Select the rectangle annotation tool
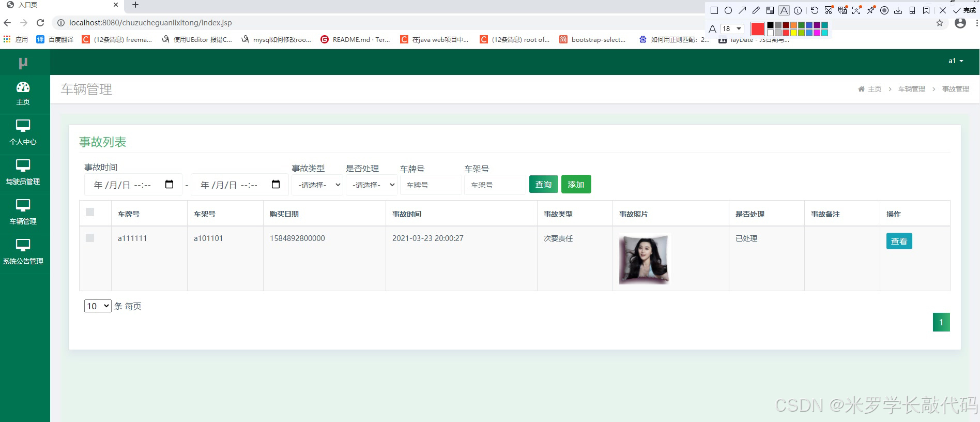The height and width of the screenshot is (422, 980). [x=714, y=10]
